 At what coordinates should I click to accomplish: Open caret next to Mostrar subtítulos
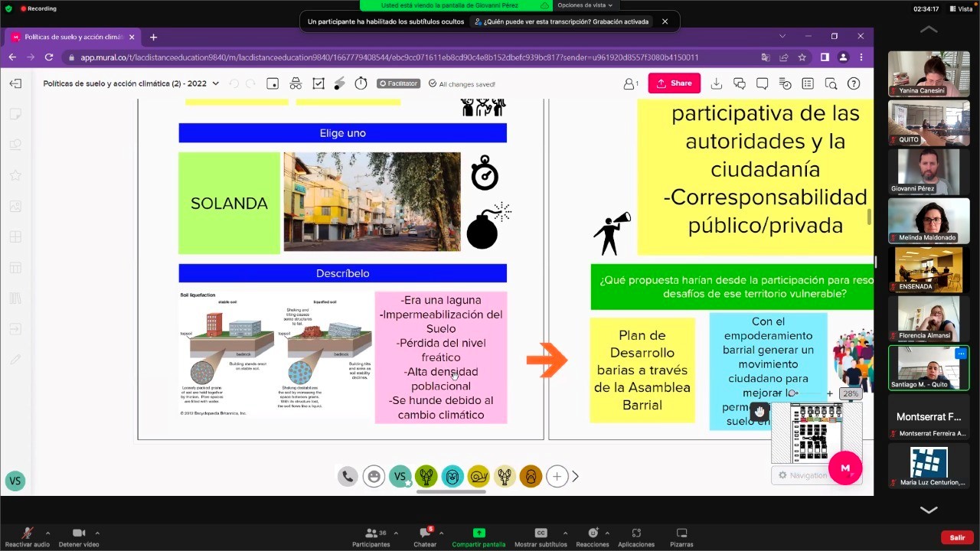tap(565, 533)
